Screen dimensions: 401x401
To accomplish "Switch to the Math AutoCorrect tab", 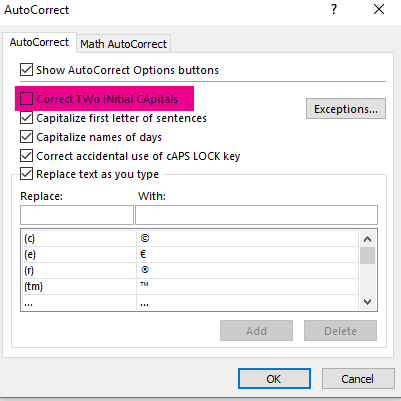I will [123, 44].
